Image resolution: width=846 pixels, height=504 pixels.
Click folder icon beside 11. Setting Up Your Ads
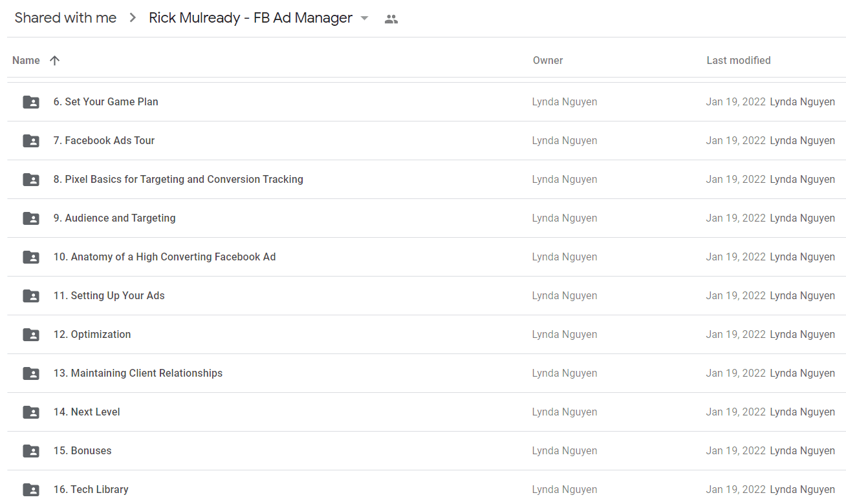(x=31, y=296)
